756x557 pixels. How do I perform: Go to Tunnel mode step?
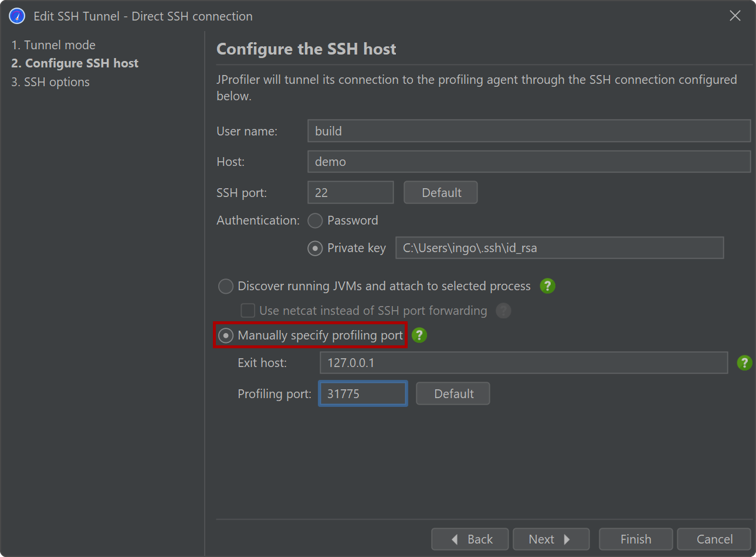53,45
